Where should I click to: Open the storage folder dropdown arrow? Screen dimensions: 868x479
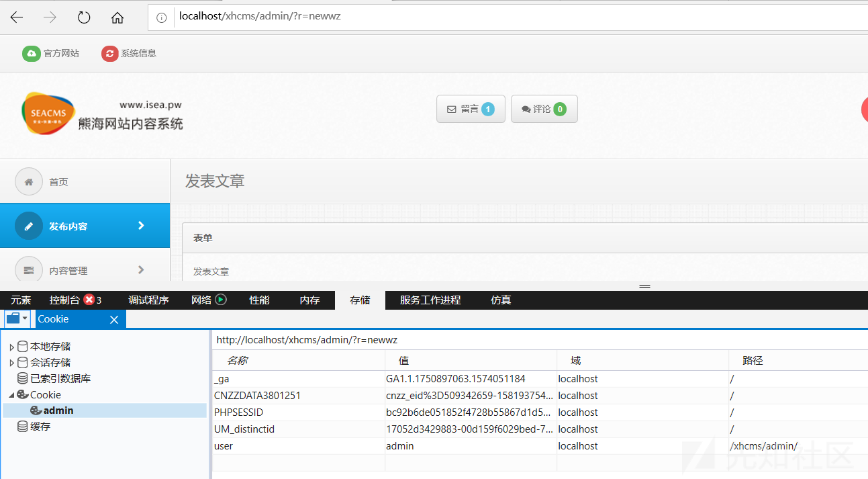25,318
